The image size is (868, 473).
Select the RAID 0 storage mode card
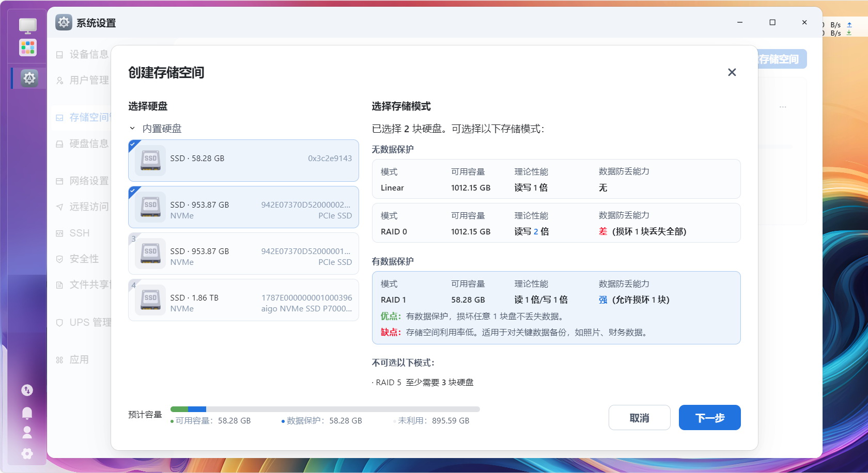(556, 223)
